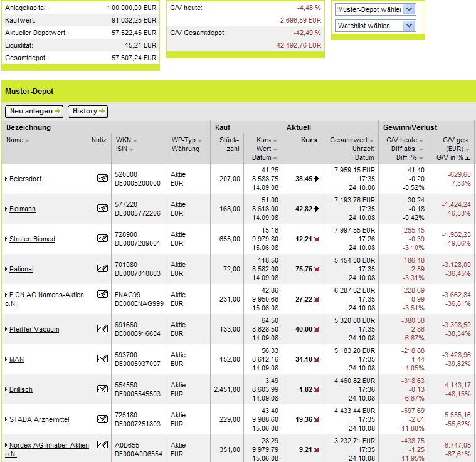Open the Drillisch note icon

point(102,389)
